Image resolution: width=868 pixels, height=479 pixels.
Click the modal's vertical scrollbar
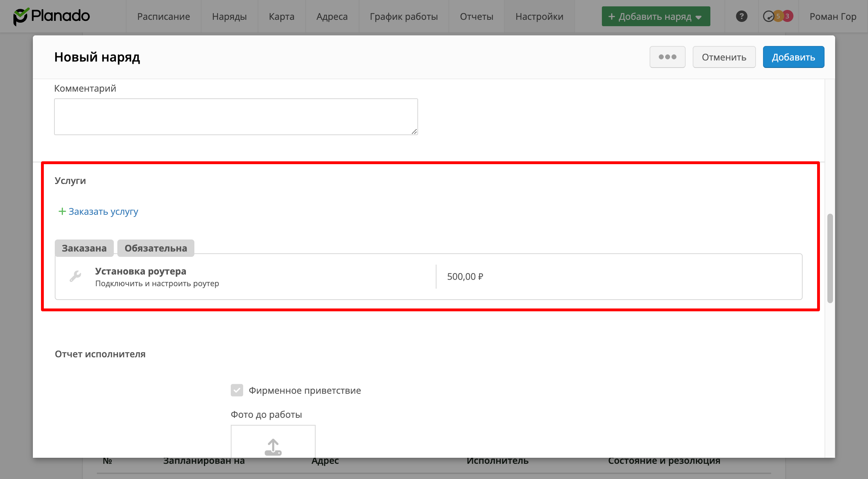[x=830, y=258]
